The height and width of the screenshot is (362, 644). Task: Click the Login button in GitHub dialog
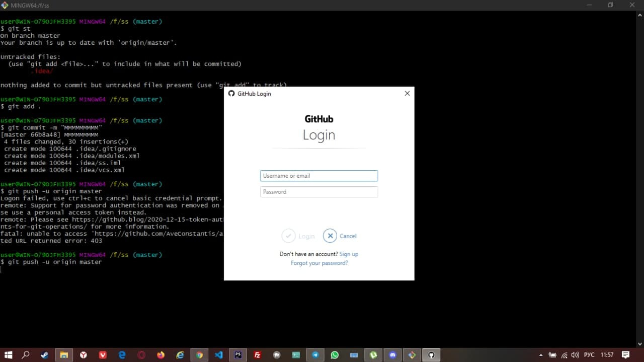pyautogui.click(x=298, y=236)
